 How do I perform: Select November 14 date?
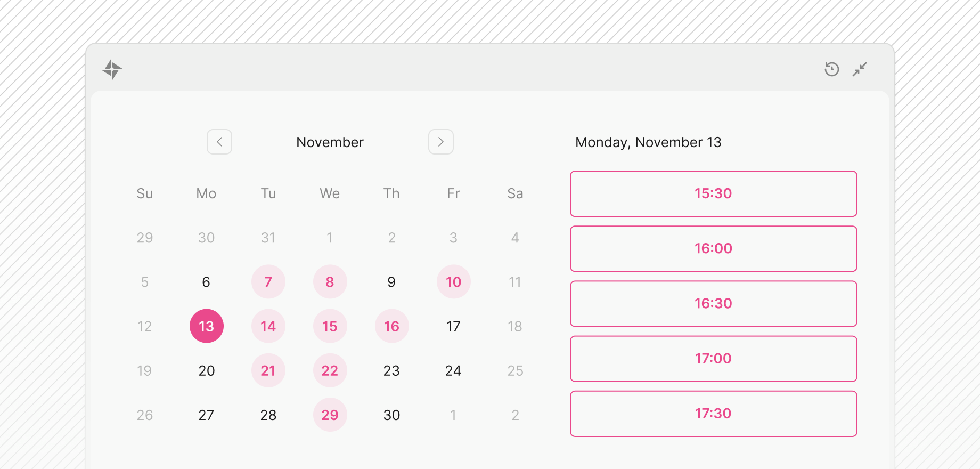click(x=268, y=326)
